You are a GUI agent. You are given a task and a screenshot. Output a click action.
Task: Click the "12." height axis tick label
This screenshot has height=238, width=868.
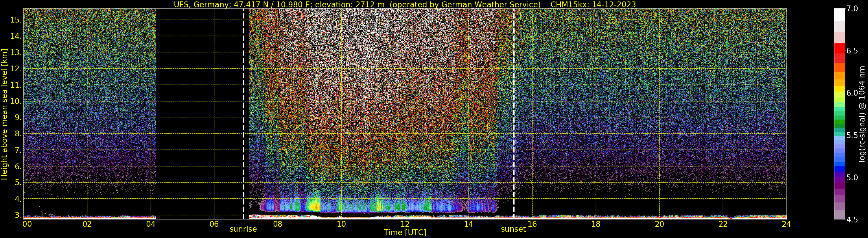click(x=16, y=69)
